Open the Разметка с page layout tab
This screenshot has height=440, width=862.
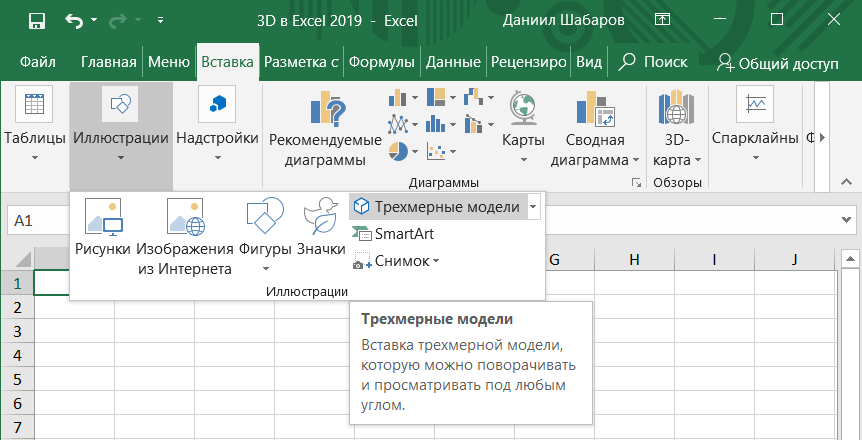point(301,62)
